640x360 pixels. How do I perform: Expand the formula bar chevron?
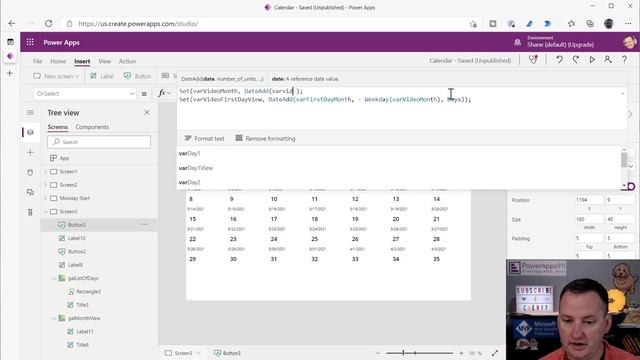622,94
